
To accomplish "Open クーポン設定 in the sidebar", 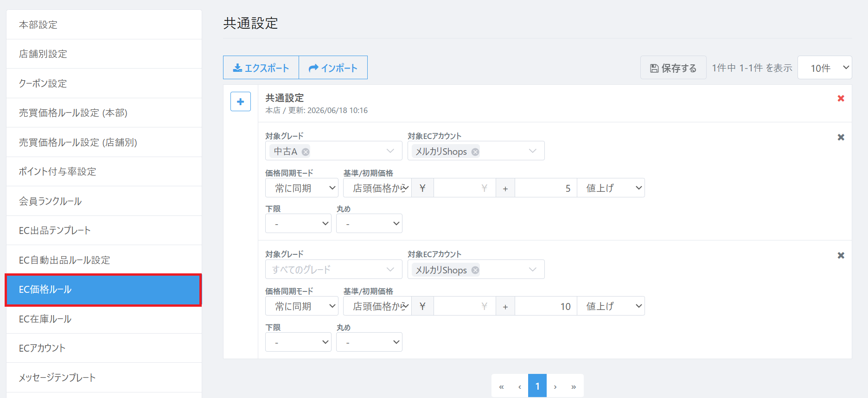I will [104, 83].
